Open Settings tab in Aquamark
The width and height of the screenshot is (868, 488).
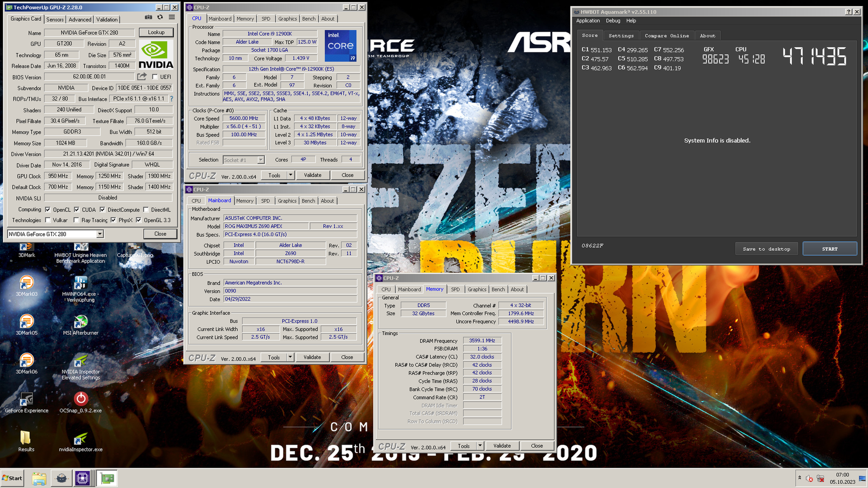click(621, 36)
